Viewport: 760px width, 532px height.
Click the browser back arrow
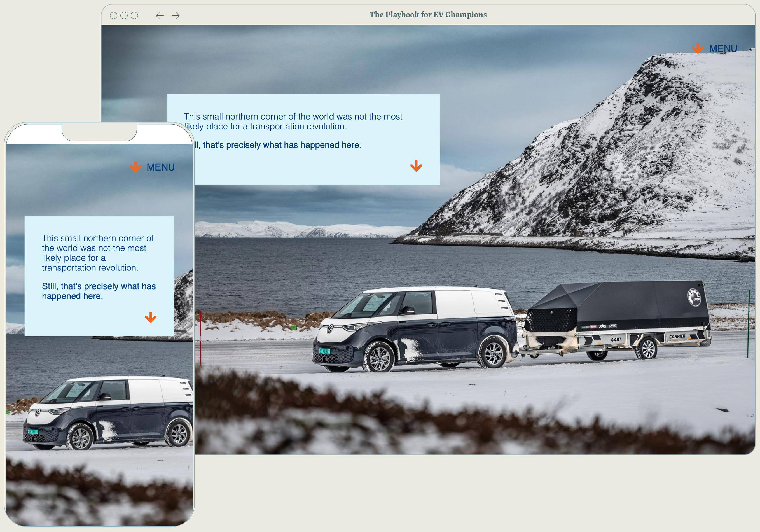point(160,16)
